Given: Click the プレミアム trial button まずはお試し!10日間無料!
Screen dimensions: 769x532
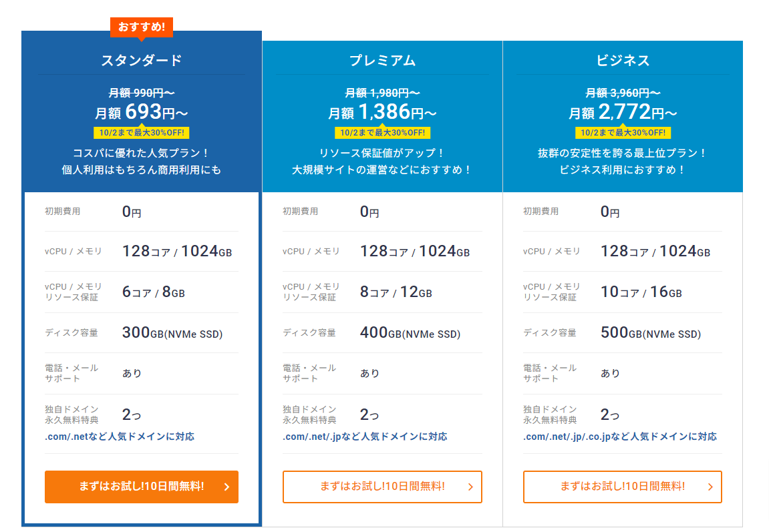Looking at the screenshot, I should click(x=381, y=487).
